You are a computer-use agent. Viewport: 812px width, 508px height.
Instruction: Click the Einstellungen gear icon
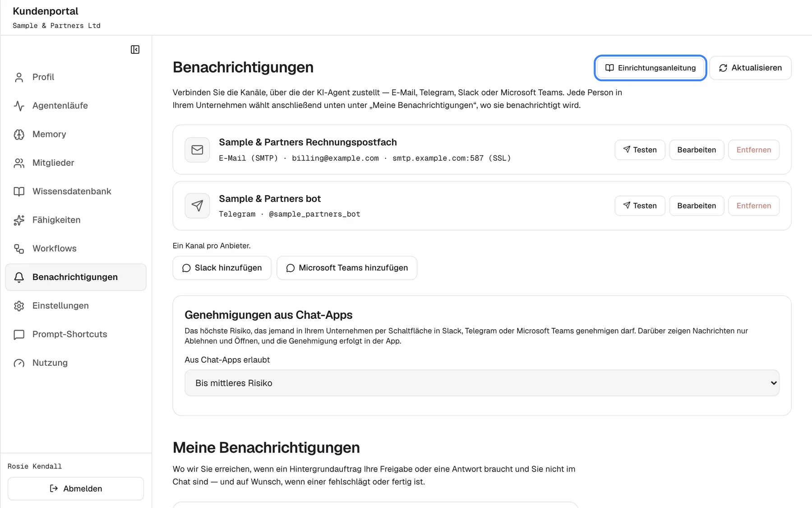pos(19,306)
